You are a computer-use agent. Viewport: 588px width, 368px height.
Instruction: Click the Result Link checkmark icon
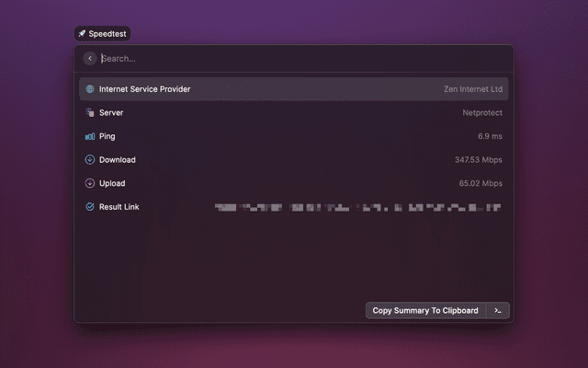click(x=90, y=207)
